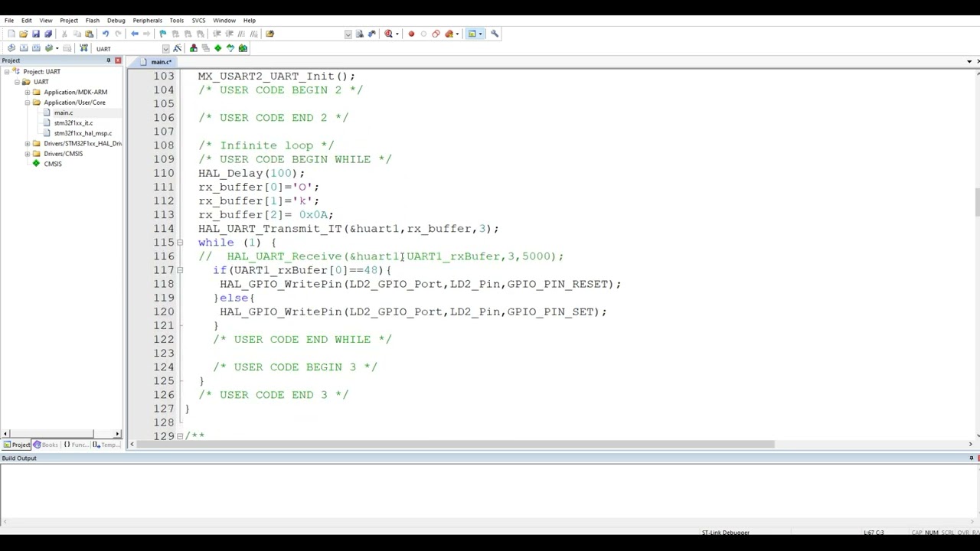Open the SVCS menu

pos(198,21)
